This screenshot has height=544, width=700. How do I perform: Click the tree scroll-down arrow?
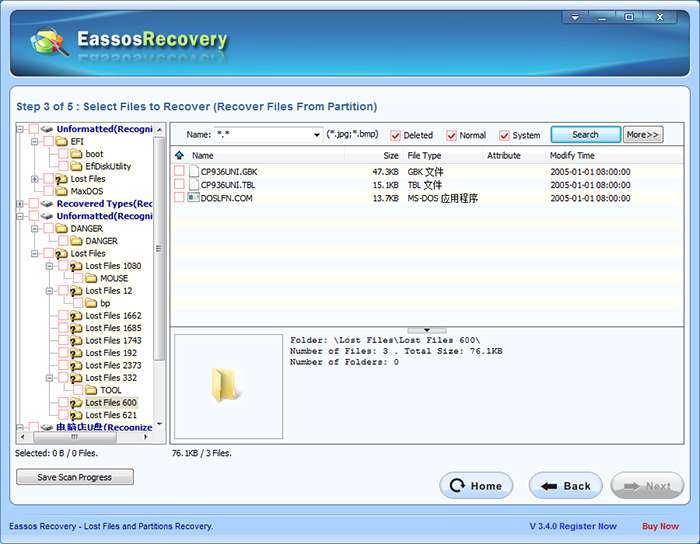tap(159, 424)
